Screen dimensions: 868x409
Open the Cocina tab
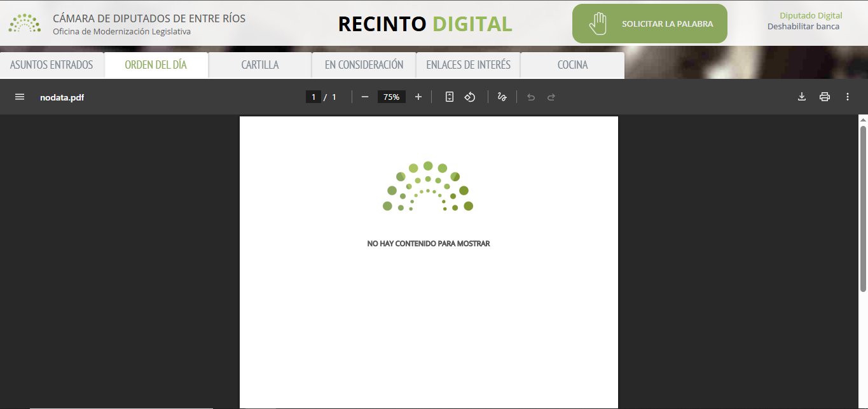tap(572, 65)
